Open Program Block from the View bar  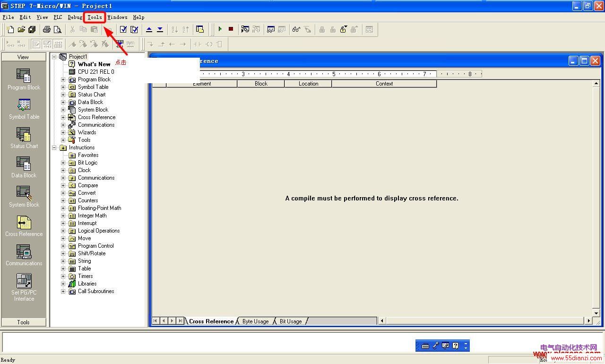[x=24, y=79]
